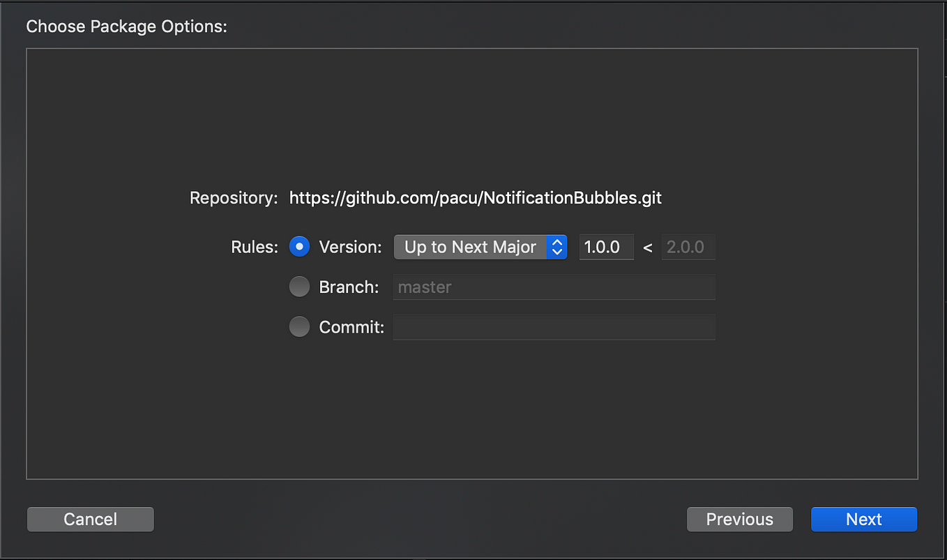The image size is (947, 560).
Task: Click the less-than symbol between version fields
Action: pyautogui.click(x=648, y=246)
